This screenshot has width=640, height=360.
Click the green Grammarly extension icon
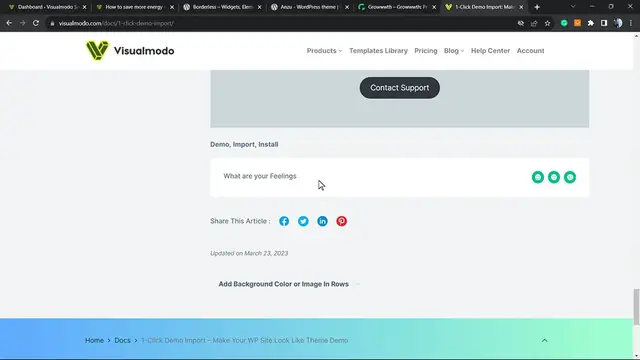564,23
